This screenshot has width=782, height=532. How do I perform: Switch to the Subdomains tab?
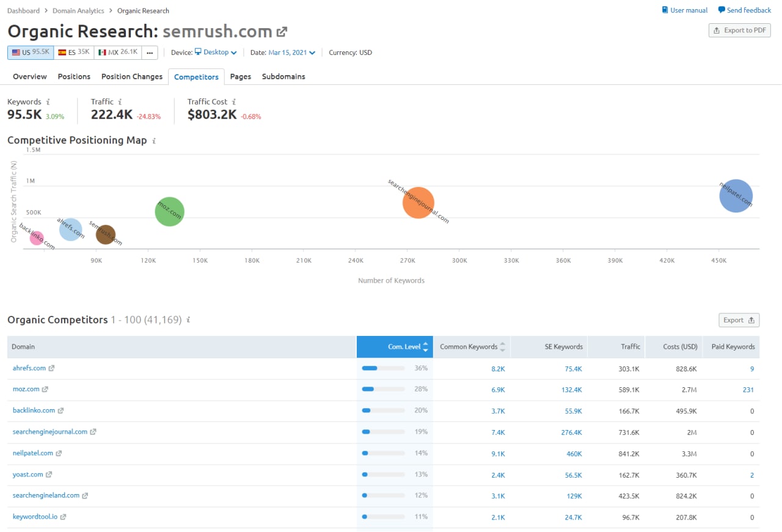[x=283, y=76]
